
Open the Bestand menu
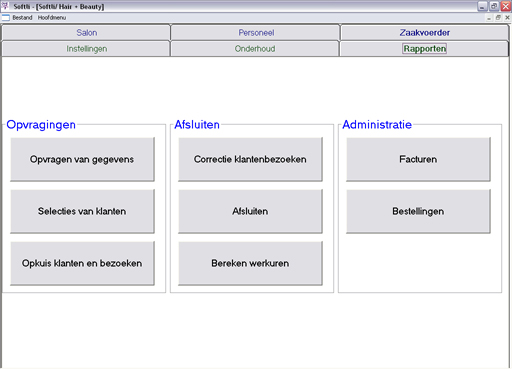click(x=22, y=18)
